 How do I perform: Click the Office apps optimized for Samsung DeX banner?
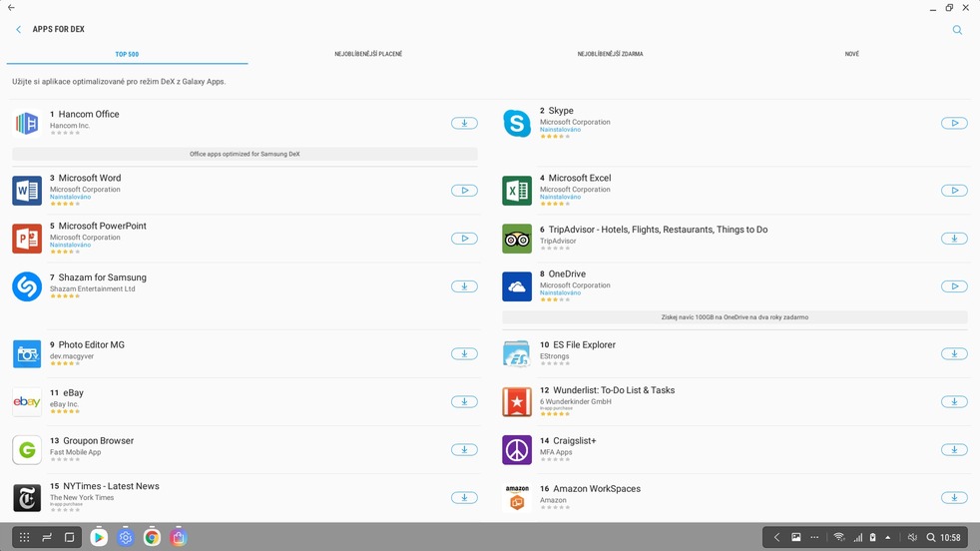tap(245, 155)
